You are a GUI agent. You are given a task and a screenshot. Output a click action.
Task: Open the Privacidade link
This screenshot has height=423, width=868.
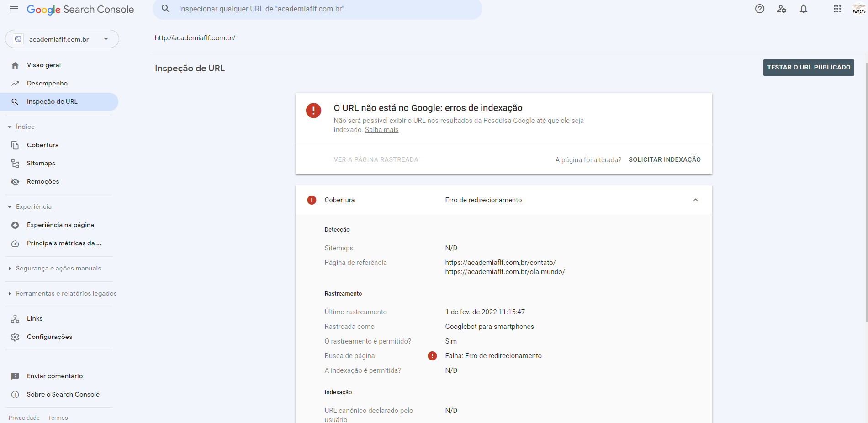point(24,418)
